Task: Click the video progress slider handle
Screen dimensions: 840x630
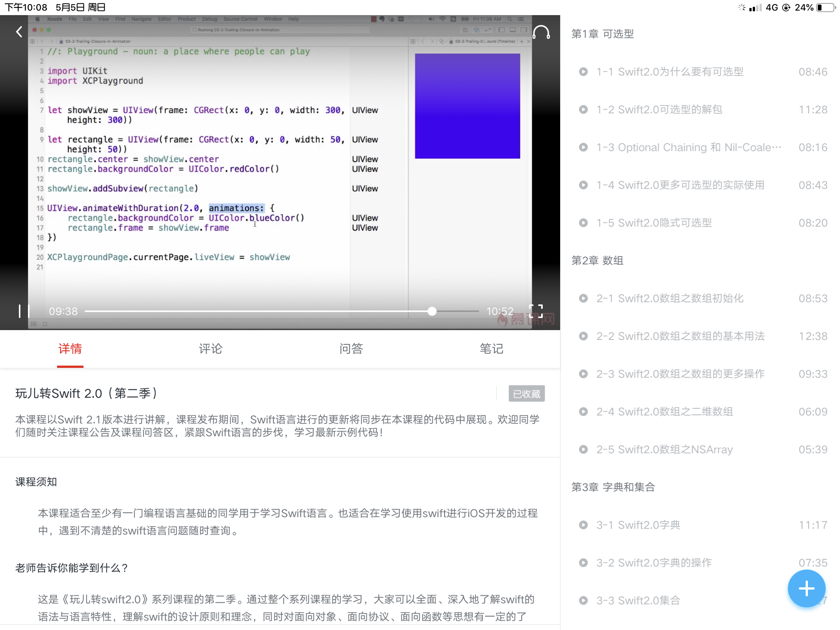Action: click(x=432, y=311)
